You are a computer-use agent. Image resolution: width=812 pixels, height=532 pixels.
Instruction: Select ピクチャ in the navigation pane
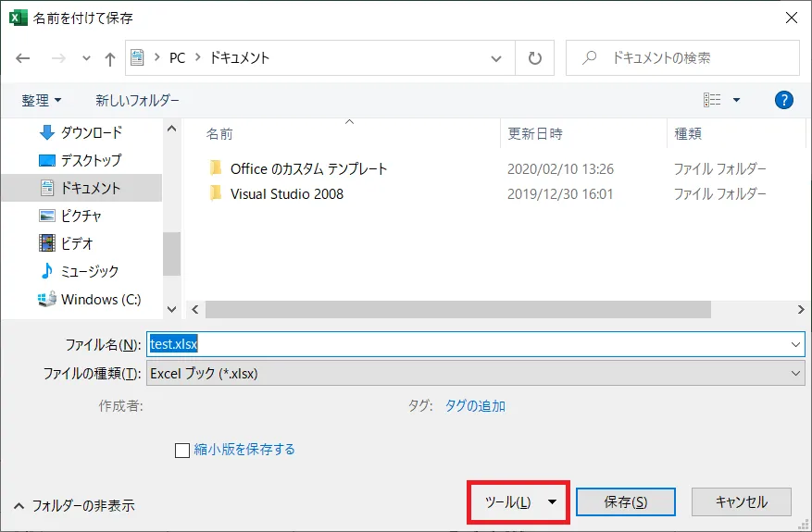pyautogui.click(x=81, y=216)
